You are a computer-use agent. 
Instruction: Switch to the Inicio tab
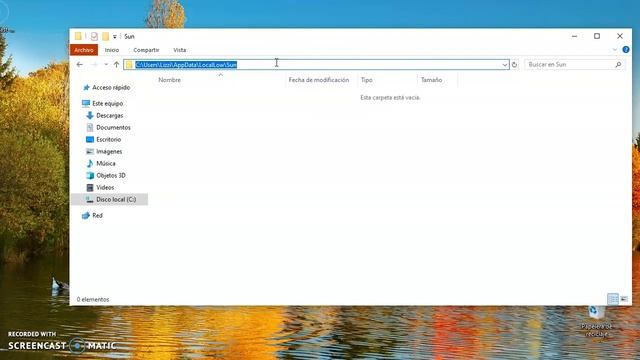click(x=111, y=50)
